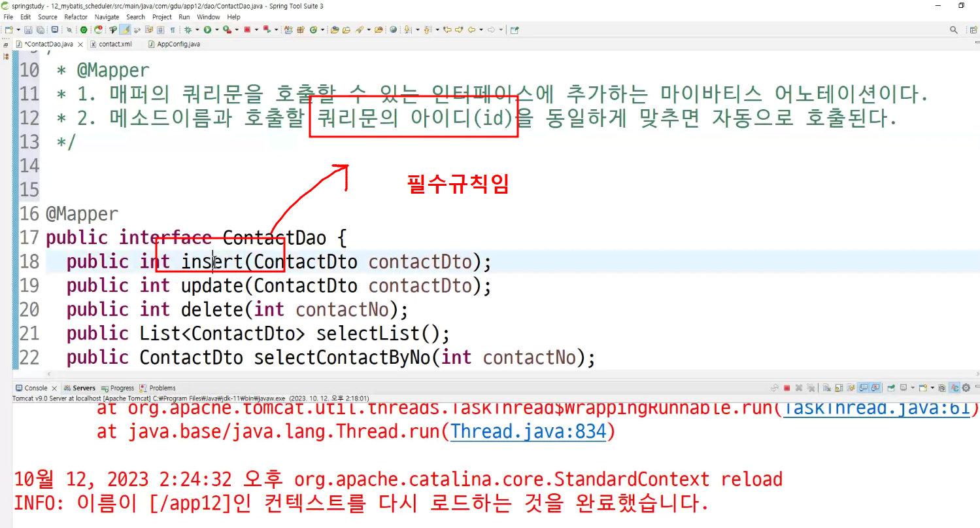Toggle Pin Console

pos(890,388)
